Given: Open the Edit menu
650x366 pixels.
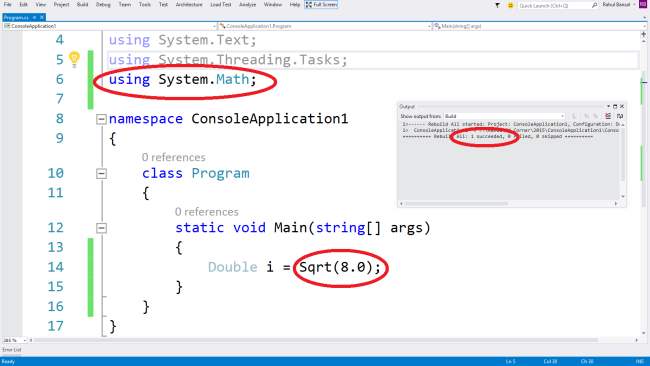Looking at the screenshot, I should 23,5.
